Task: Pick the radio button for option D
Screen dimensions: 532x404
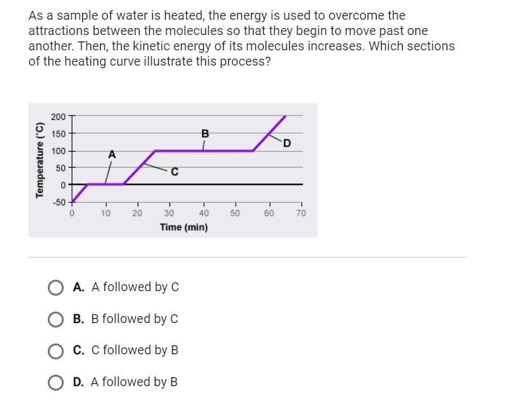Action: click(56, 382)
